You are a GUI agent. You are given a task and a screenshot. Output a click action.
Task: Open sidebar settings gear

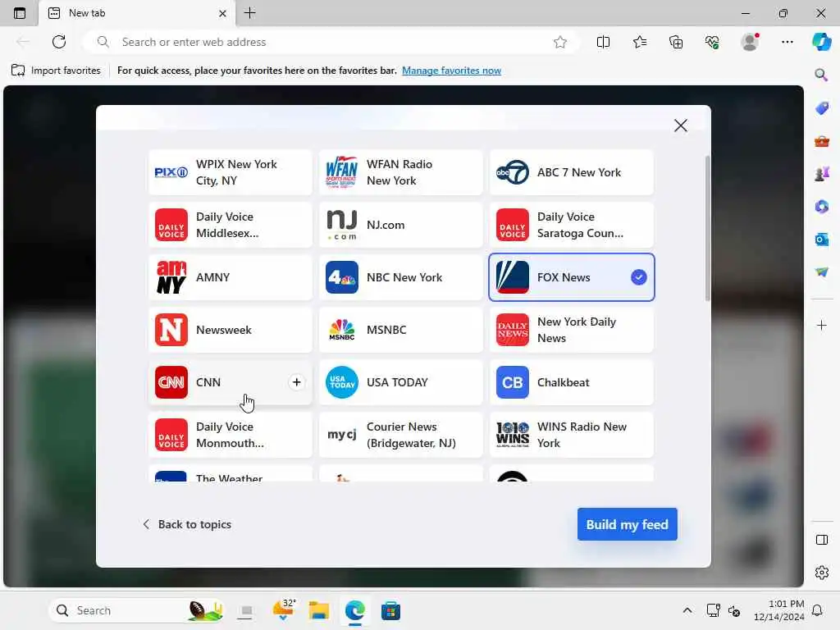pyautogui.click(x=821, y=573)
